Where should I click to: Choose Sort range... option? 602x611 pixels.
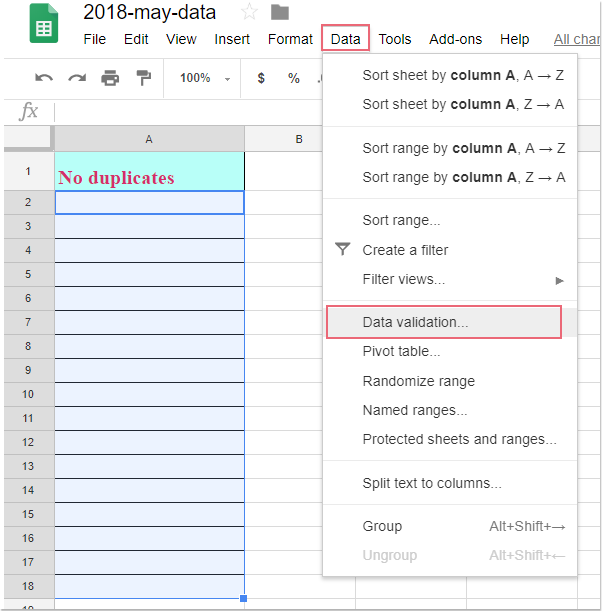(x=450, y=221)
